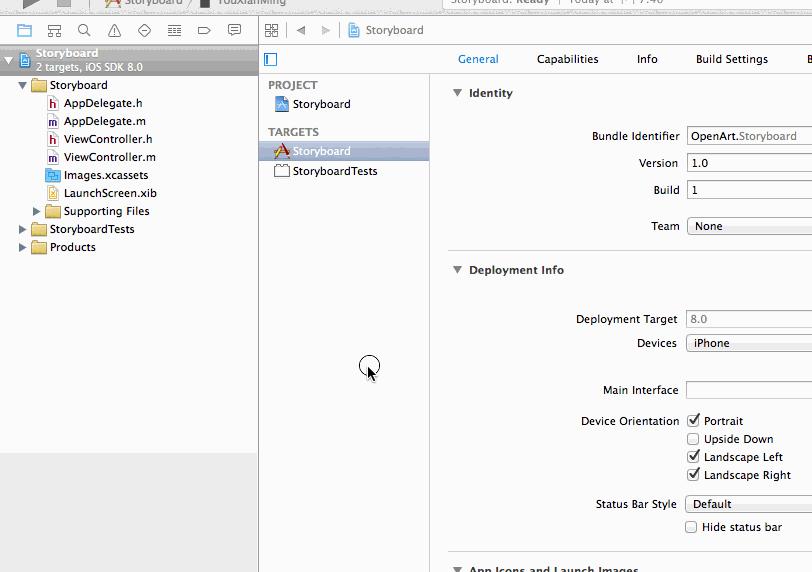
Task: Collapse the Identity section triangle
Action: [x=457, y=93]
